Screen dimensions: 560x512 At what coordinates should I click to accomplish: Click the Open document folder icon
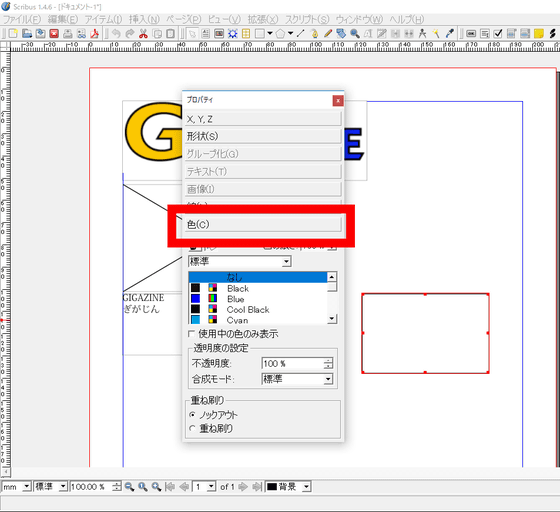point(27,34)
